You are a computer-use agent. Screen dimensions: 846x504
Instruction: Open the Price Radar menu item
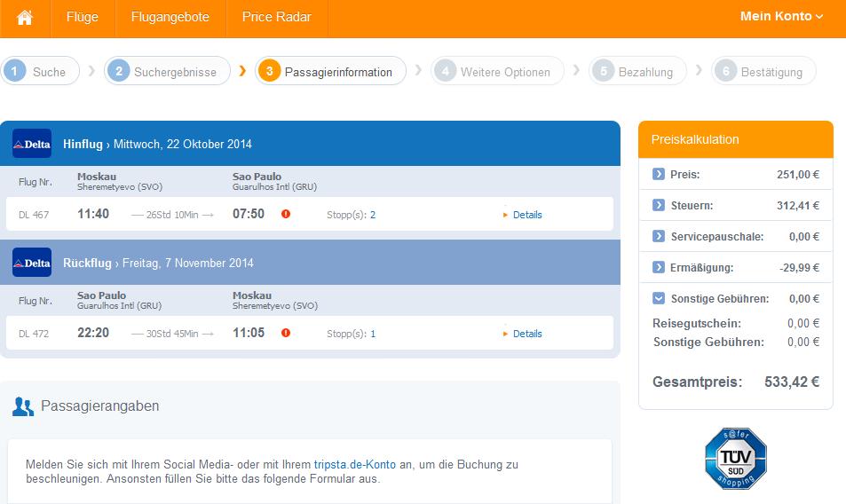click(276, 17)
